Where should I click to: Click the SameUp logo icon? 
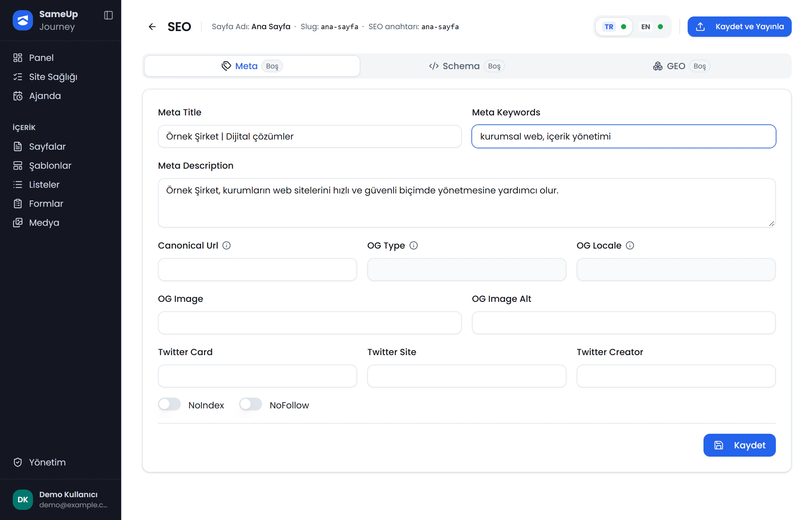[23, 20]
